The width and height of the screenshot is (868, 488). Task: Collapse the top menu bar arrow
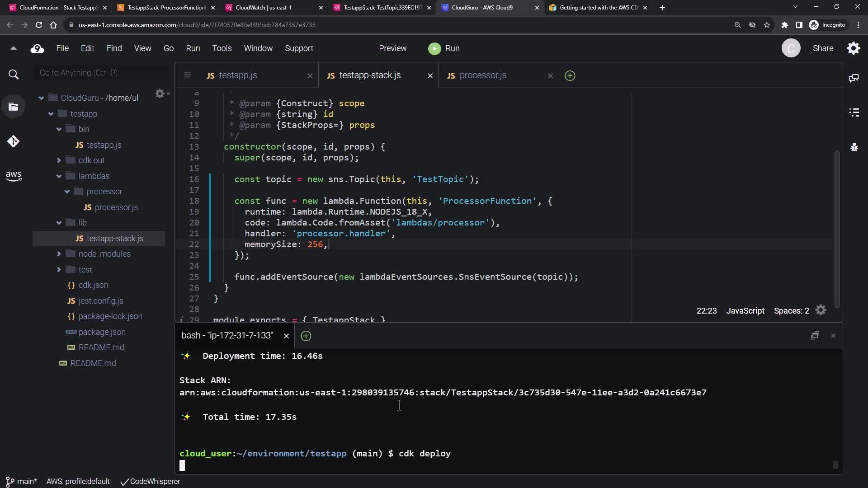click(x=14, y=48)
